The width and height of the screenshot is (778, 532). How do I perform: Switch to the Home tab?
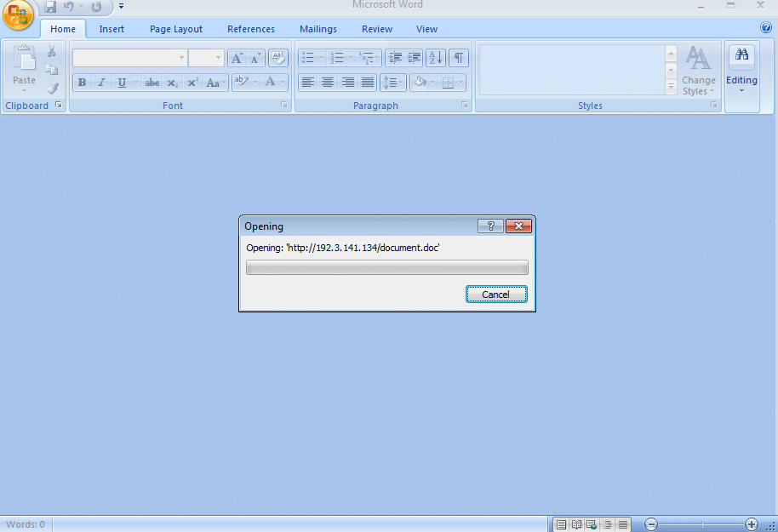(x=63, y=29)
